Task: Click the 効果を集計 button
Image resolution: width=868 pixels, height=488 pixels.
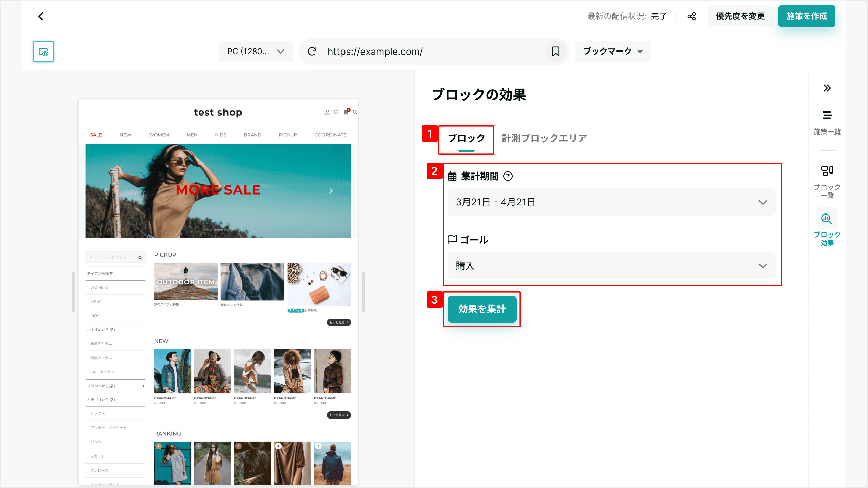Action: [482, 309]
